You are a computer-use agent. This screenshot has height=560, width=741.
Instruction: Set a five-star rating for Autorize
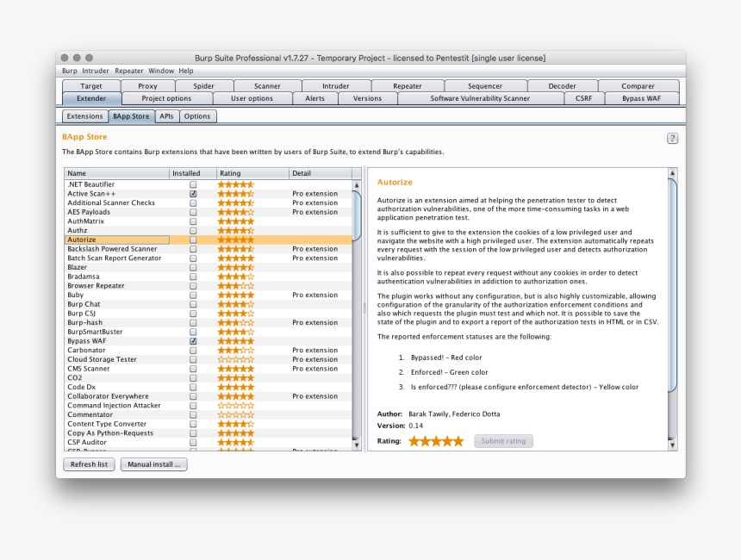tap(458, 440)
